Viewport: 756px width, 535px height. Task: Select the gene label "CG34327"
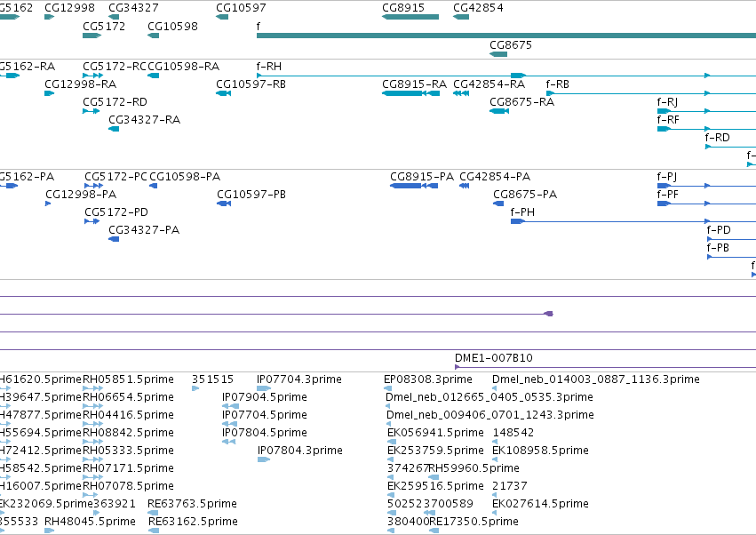133,8
